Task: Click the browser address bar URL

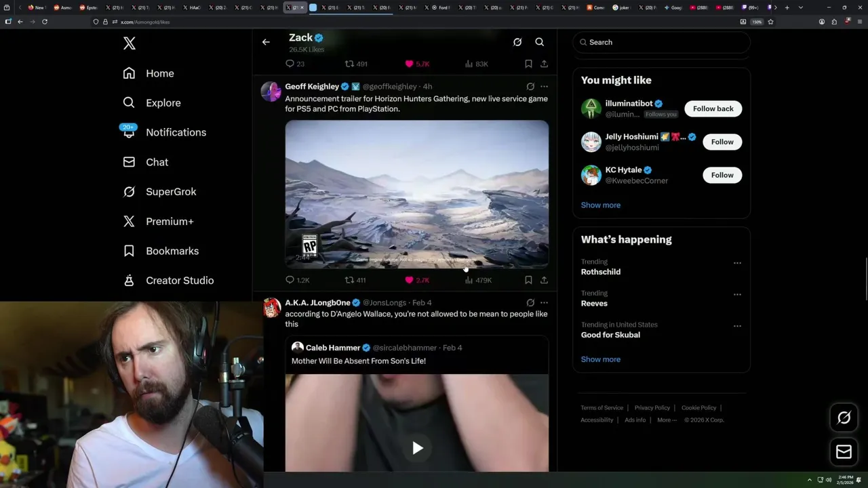Action: click(145, 22)
